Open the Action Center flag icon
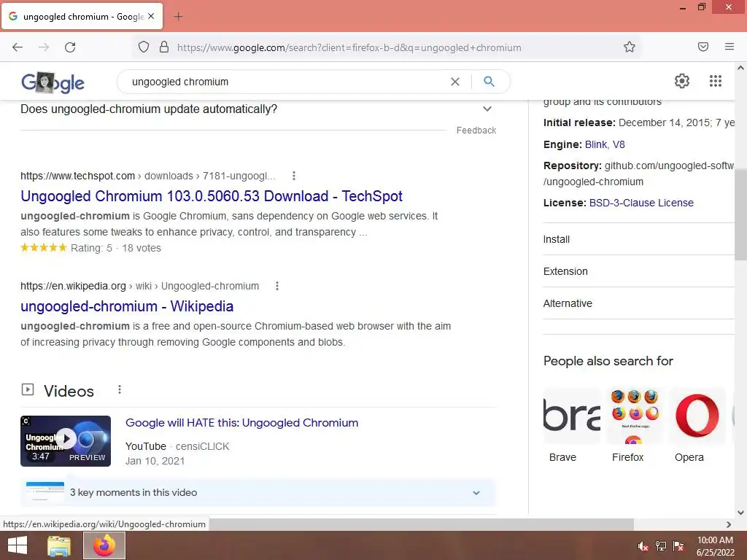 click(678, 546)
